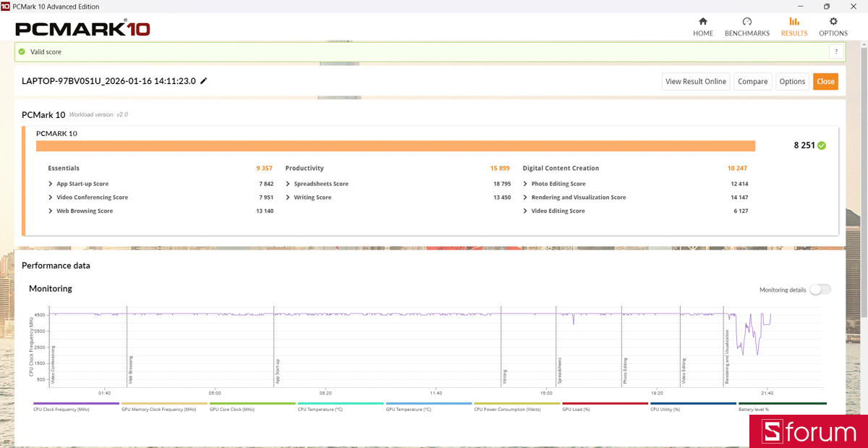868x448 pixels.
Task: Click the PCMark 10 logo
Action: (x=82, y=29)
